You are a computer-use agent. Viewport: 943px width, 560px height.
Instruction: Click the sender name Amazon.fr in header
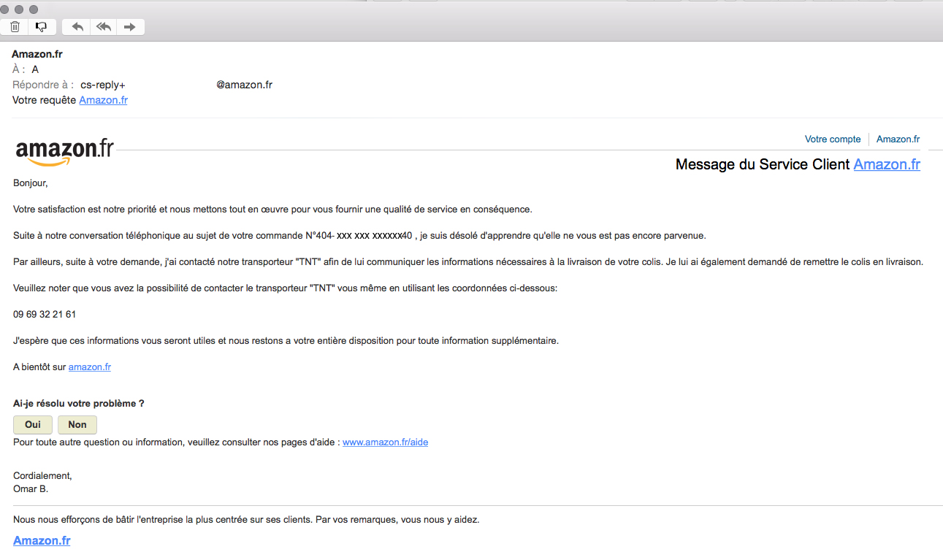pyautogui.click(x=37, y=54)
